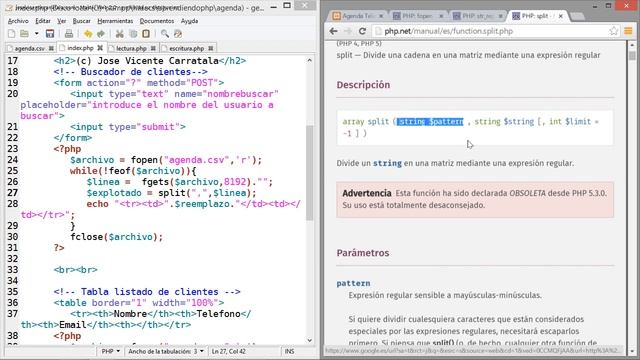640x360 pixels.
Task: Open a new Chrome tab
Action: (577, 16)
